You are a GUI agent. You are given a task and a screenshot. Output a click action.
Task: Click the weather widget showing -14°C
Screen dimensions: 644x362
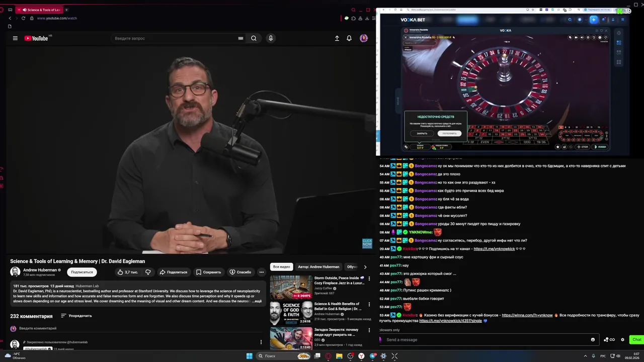click(x=15, y=356)
